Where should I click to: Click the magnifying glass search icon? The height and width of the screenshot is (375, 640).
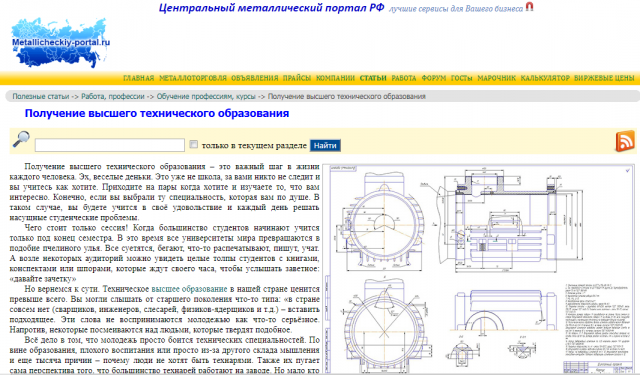[x=21, y=139]
